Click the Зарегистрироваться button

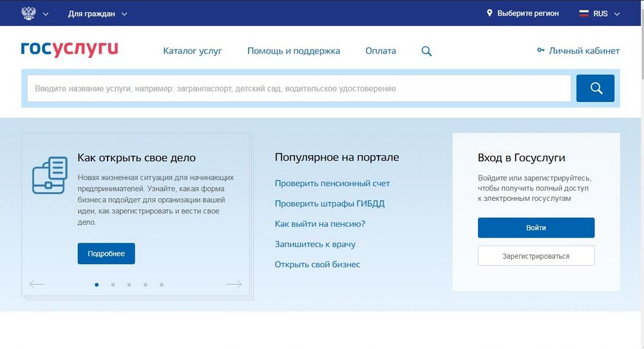(536, 256)
